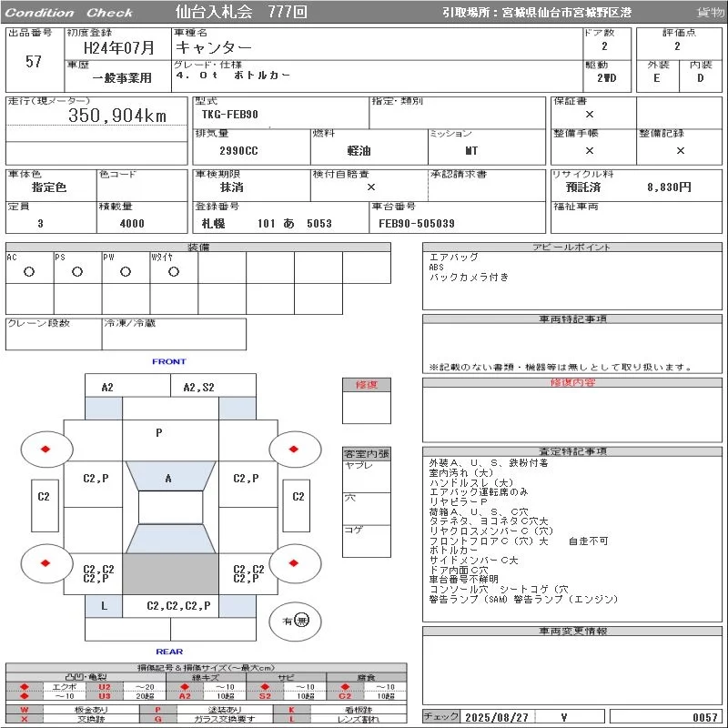Image resolution: width=728 pixels, height=728 pixels.
Task: Click the red diamond beside legend code C2 (腐食)
Action: 345,687
